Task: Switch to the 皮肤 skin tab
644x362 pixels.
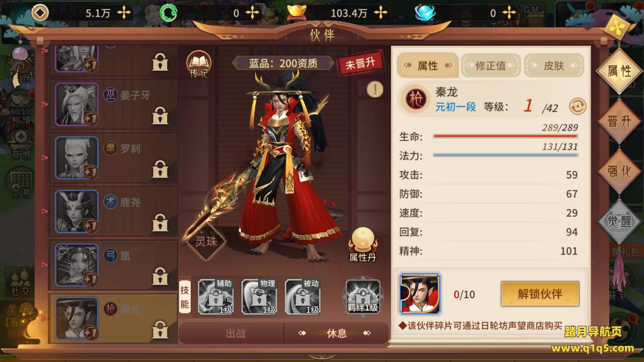Action: pos(553,66)
